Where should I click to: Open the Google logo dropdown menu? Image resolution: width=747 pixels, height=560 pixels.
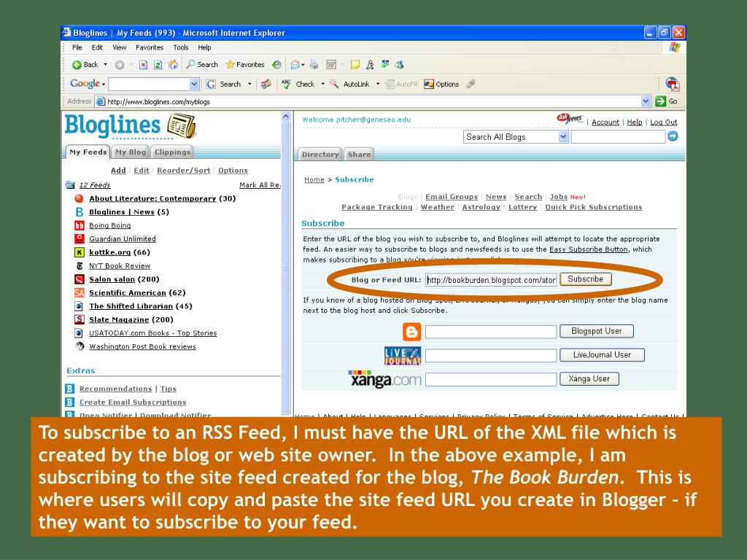click(x=104, y=85)
